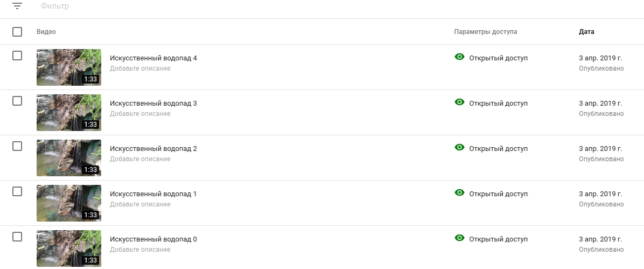Open Открытый доступ setting for водопад 1
Screen dimensions: 644x269
click(498, 194)
